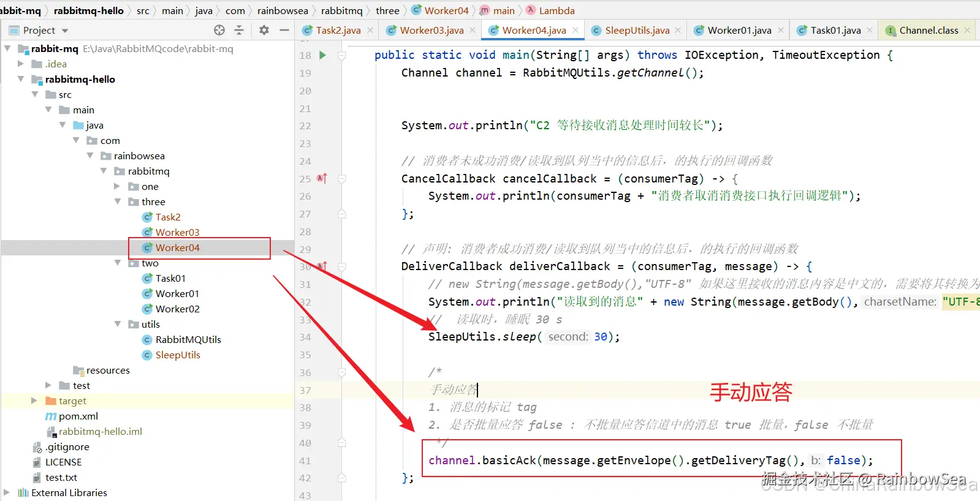Open pom.xml file

(x=78, y=416)
